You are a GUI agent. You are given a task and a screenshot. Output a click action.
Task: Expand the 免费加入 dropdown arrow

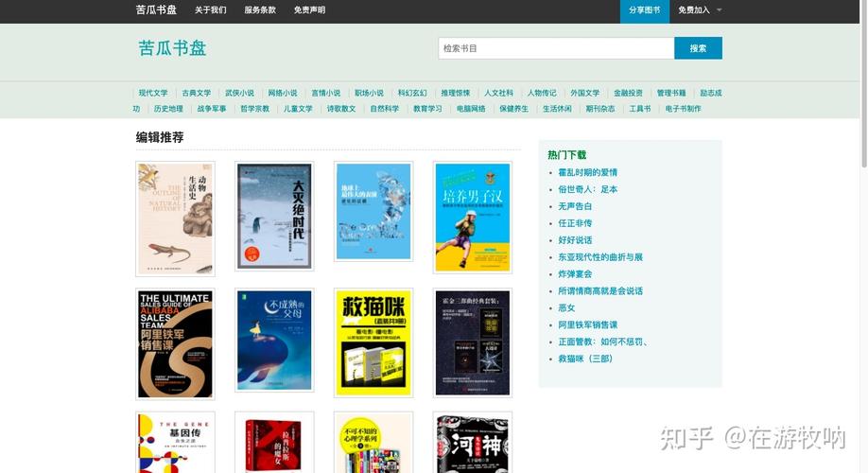pos(719,10)
